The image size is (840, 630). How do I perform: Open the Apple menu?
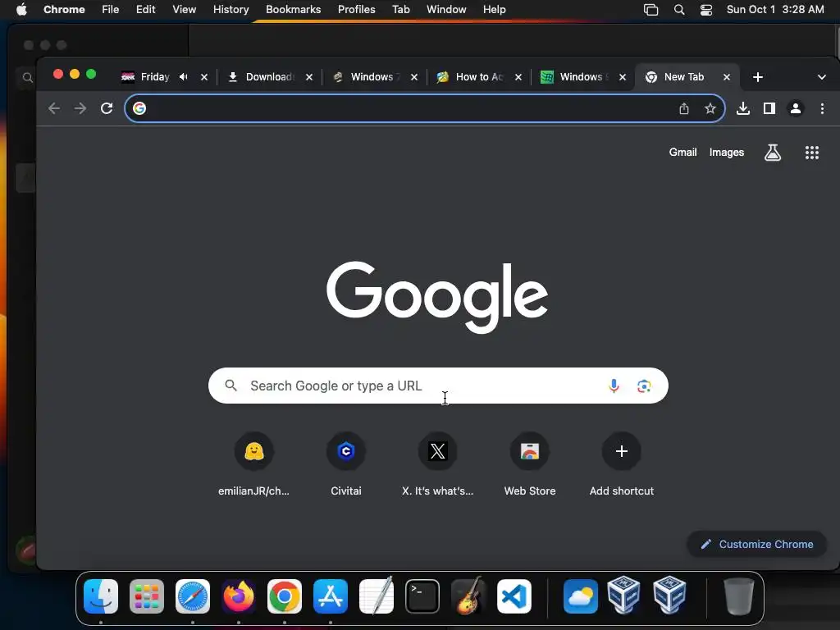(x=21, y=9)
